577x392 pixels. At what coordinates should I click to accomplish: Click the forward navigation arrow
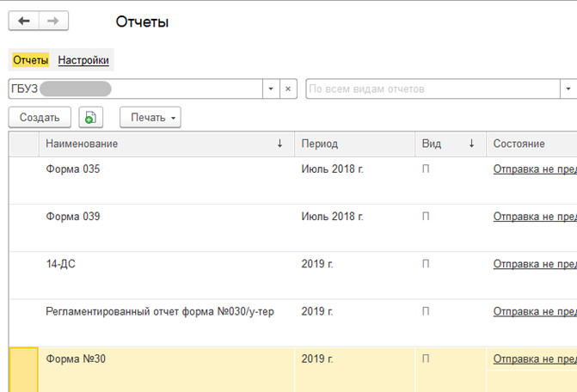[53, 21]
